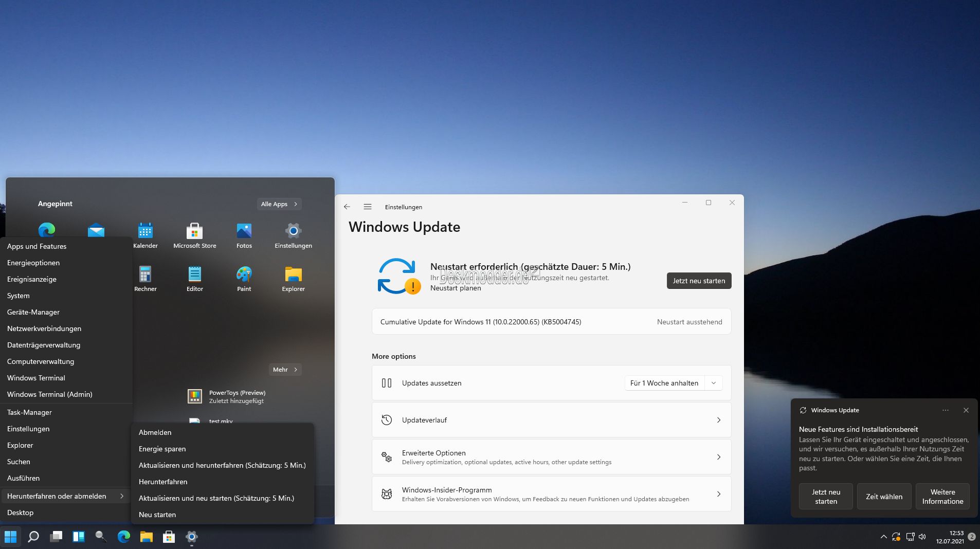Open File Explorer from taskbar

pos(147,537)
